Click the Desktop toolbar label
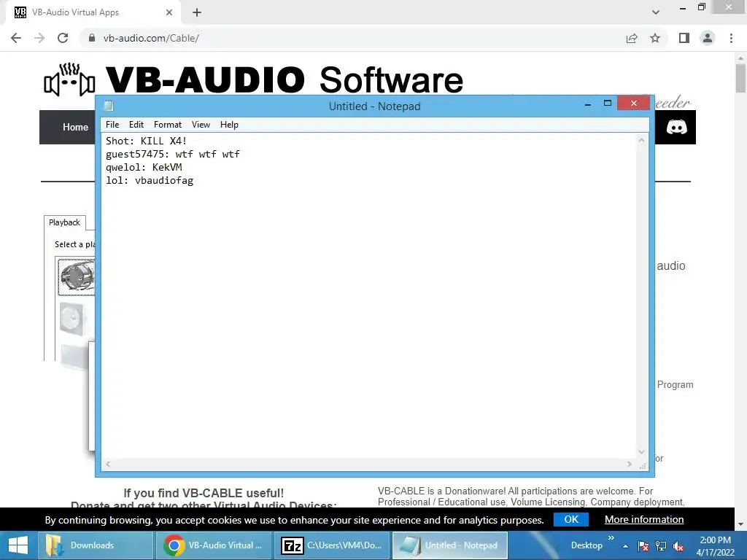747x560 pixels. 587,545
